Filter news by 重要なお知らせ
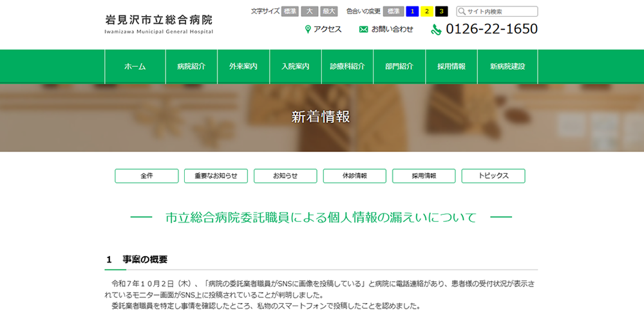The image size is (644, 312). pos(216,176)
